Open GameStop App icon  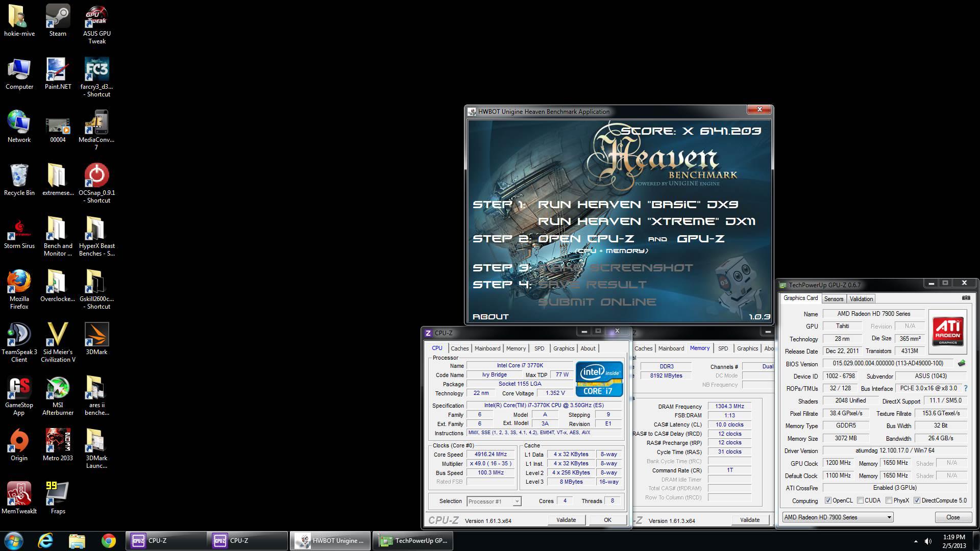coord(19,395)
